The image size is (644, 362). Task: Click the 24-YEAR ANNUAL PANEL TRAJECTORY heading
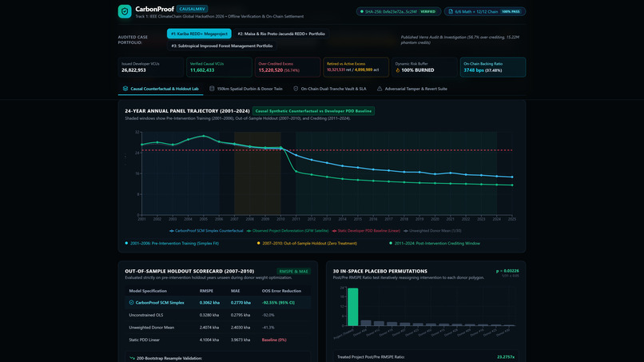(187, 111)
